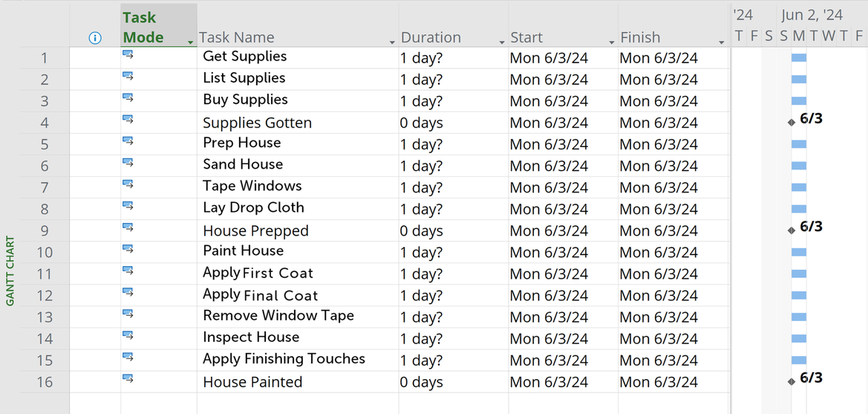This screenshot has height=414, width=868.
Task: Click task mode icon for Prep House
Action: 128,140
